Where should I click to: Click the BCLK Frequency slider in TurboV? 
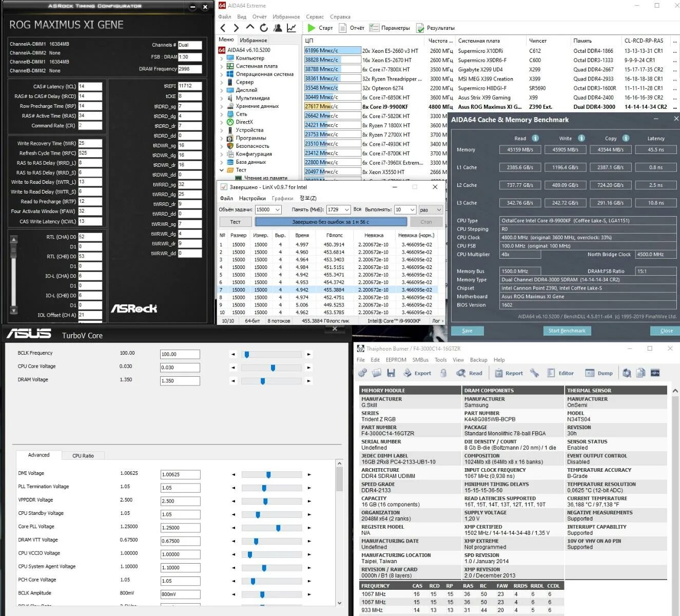271,354
